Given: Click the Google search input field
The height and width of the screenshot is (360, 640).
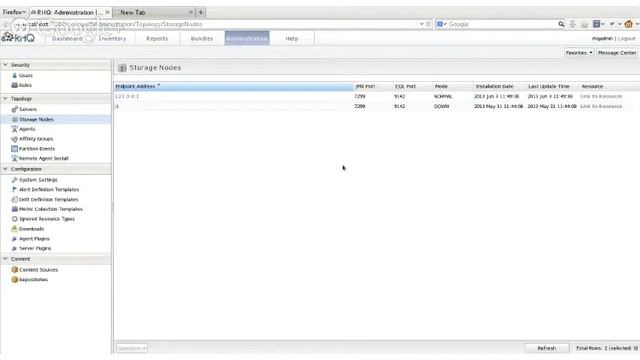Looking at the screenshot, I should 502,24.
